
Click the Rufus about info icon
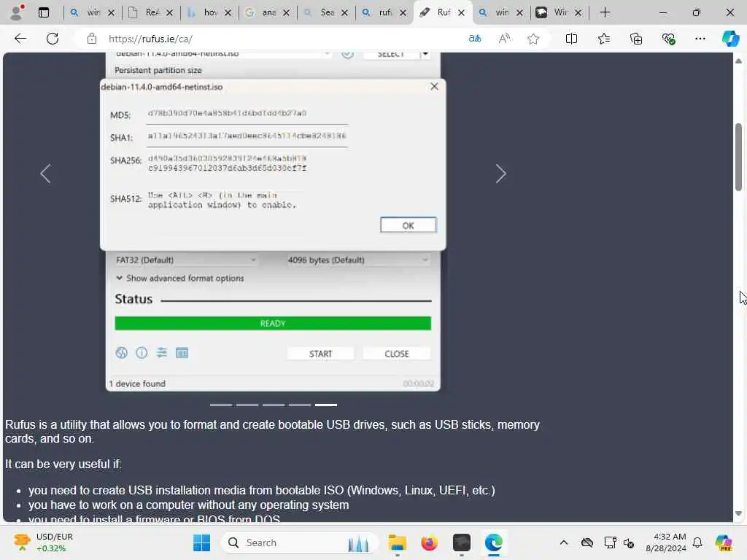click(x=142, y=353)
